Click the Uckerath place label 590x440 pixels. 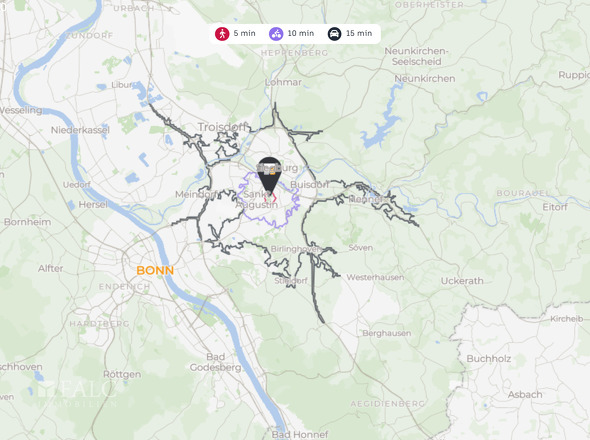[x=462, y=281]
